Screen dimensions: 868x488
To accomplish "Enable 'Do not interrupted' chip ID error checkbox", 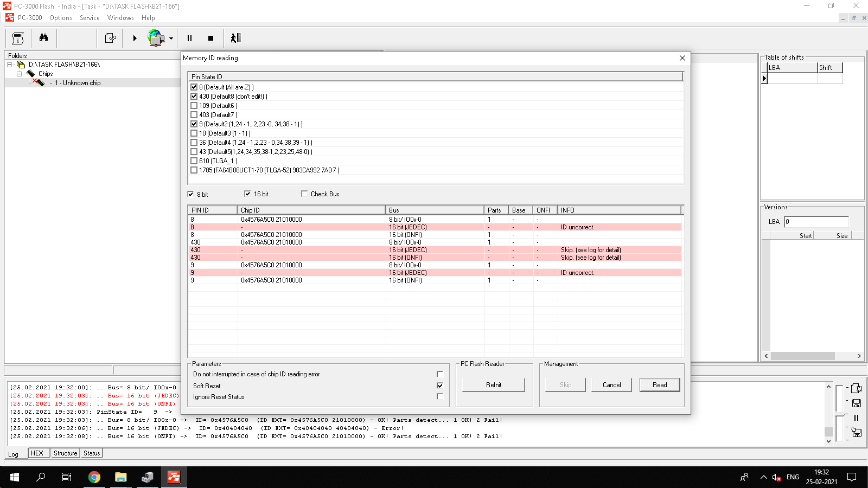I will click(x=440, y=374).
